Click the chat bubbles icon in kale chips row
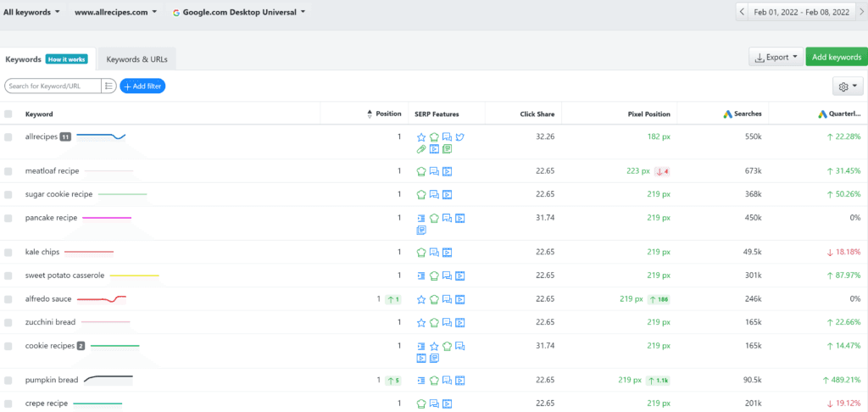 click(x=434, y=253)
